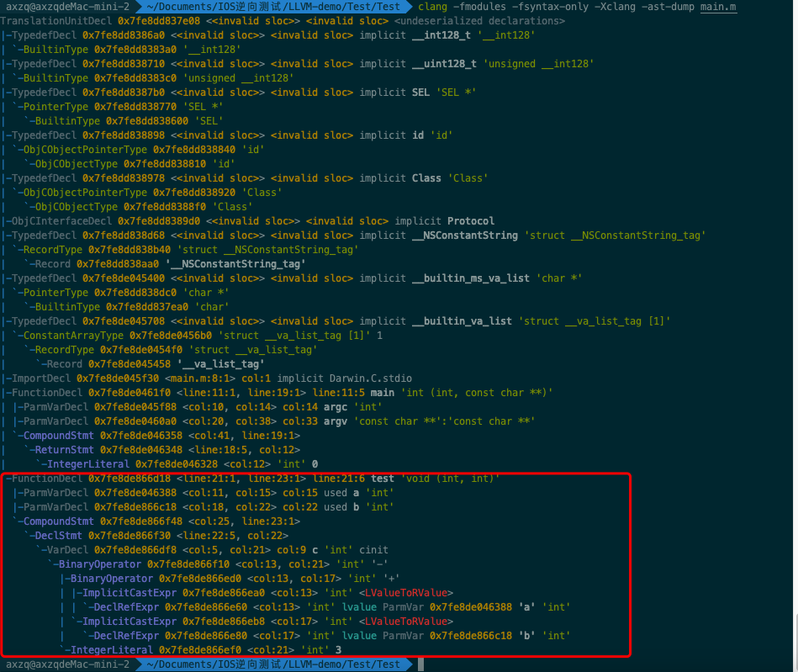Click the __NSConstantString TypedefDecl row
Image resolution: width=798 pixels, height=672 pixels.
354,235
